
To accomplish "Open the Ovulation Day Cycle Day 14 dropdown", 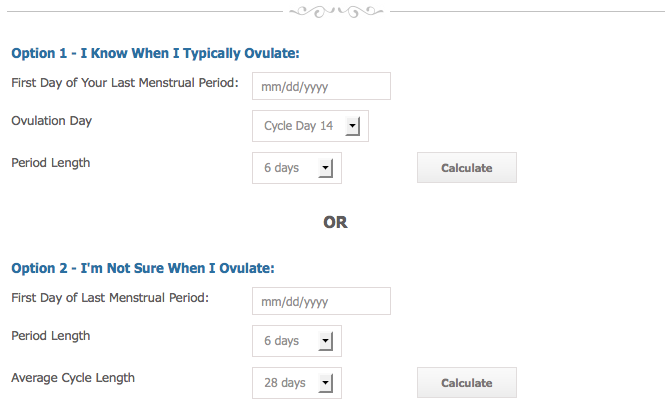I will pyautogui.click(x=310, y=126).
